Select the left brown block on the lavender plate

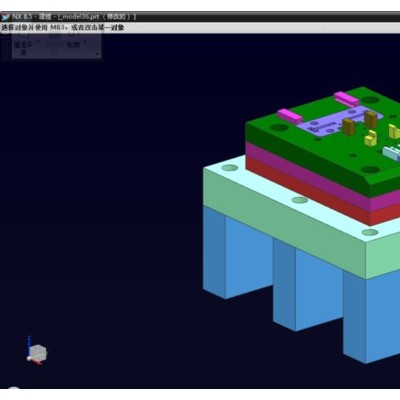(x=348, y=126)
